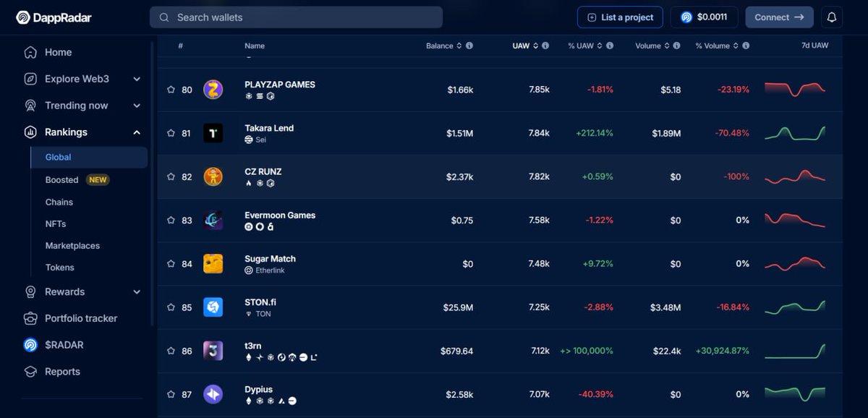This screenshot has width=868, height=418.
Task: Click the $0.0011 RADAR price button
Action: tap(704, 17)
